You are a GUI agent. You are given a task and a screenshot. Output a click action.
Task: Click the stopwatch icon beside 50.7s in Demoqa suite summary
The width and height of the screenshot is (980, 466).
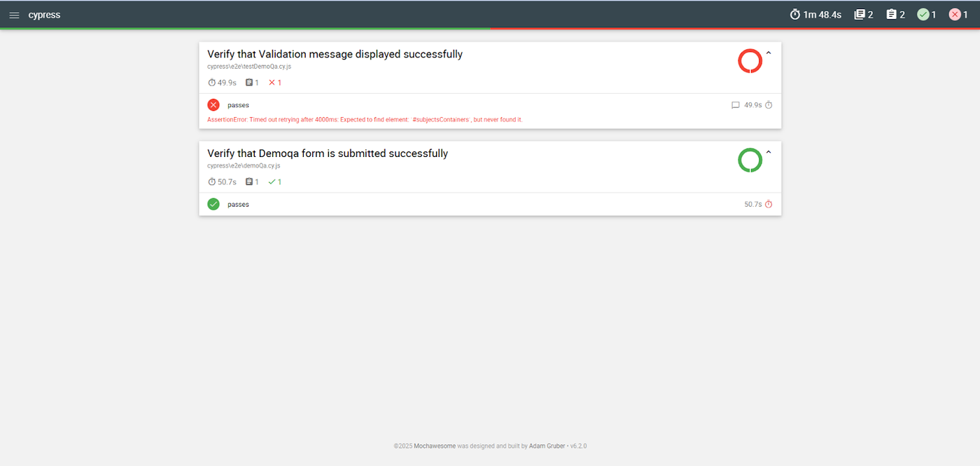coord(212,182)
